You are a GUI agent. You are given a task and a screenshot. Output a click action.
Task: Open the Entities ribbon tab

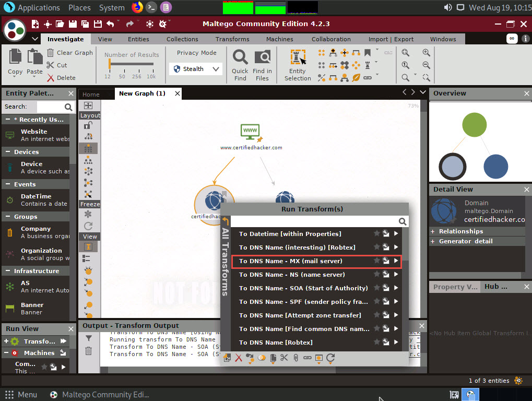pyautogui.click(x=138, y=39)
